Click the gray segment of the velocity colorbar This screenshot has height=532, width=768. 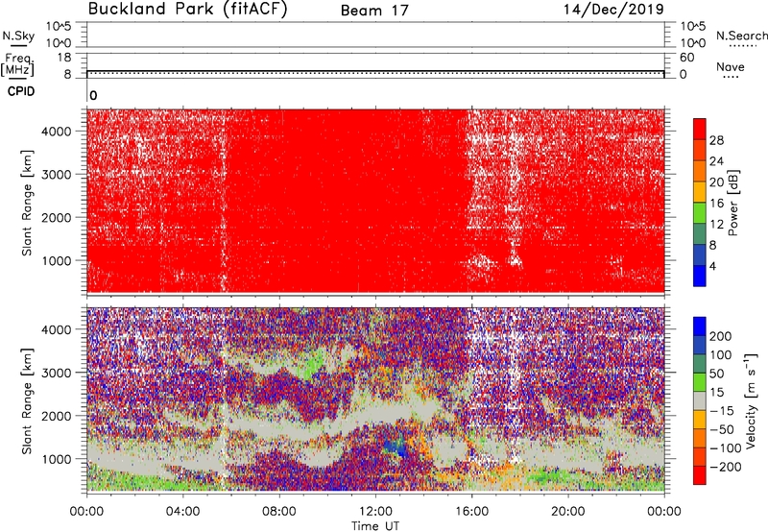[x=700, y=400]
